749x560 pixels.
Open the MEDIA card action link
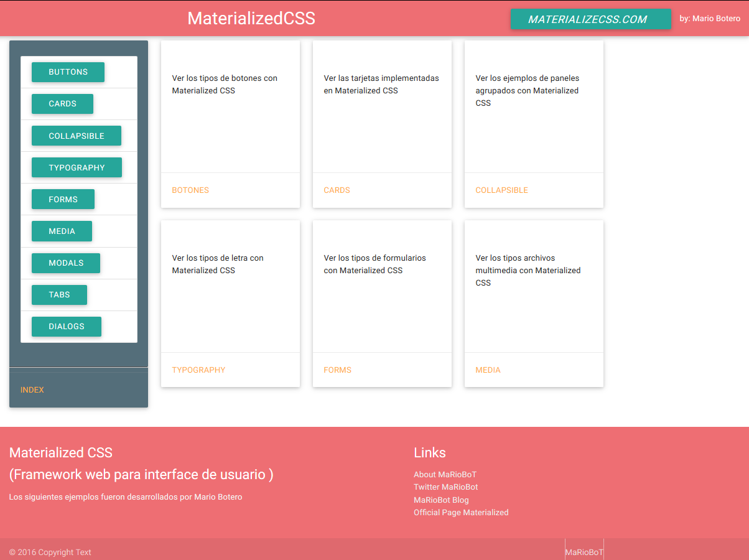488,370
